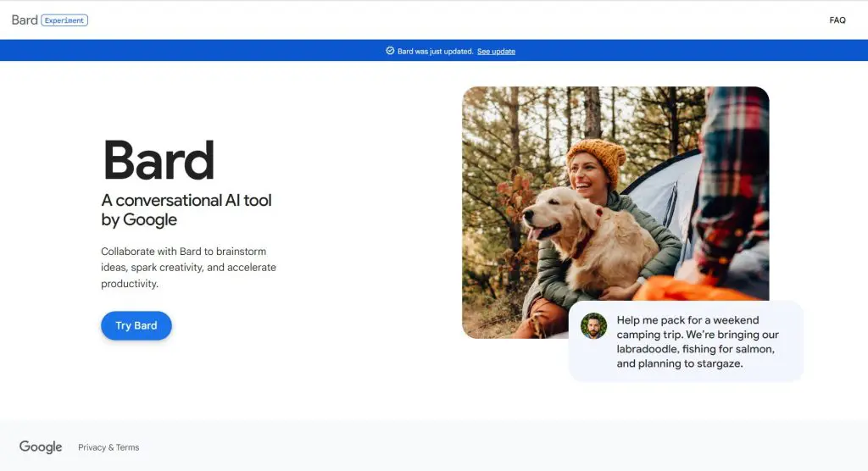Click the "A conversational AI tool by Google" subheading
The image size is (868, 471).
point(186,210)
